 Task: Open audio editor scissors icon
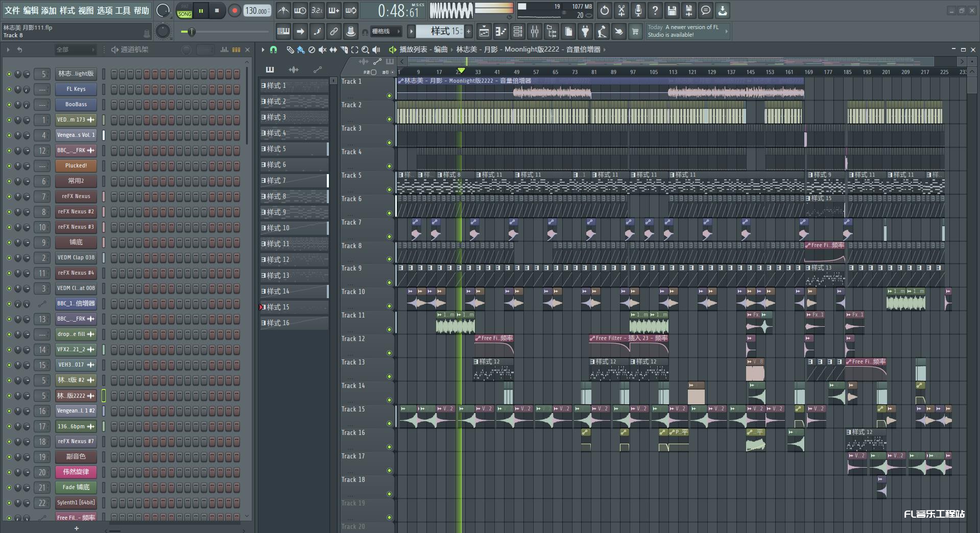622,10
